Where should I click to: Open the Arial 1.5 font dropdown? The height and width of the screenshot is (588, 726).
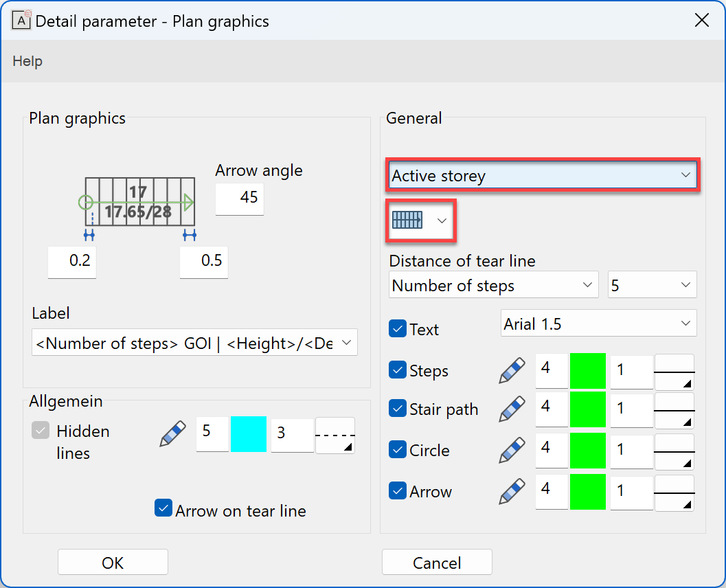598,324
